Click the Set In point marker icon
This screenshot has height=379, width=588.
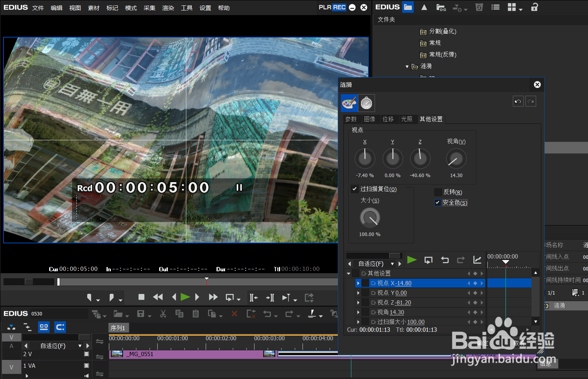[x=89, y=298]
